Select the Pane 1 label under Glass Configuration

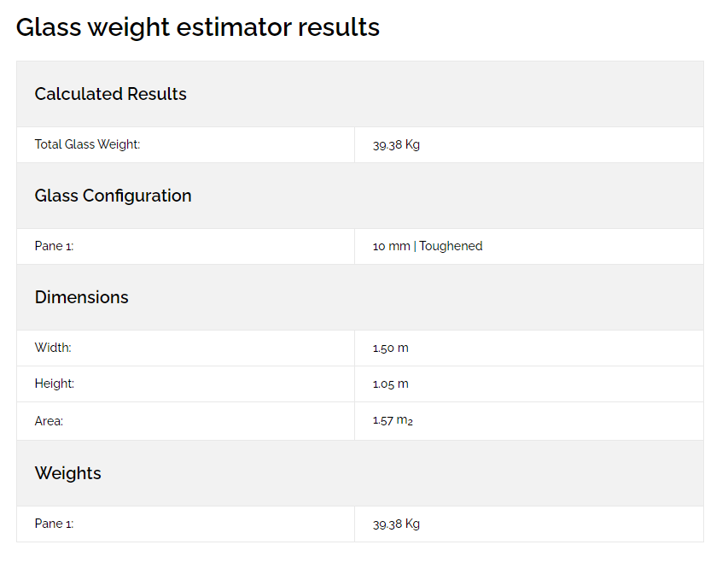(x=55, y=246)
